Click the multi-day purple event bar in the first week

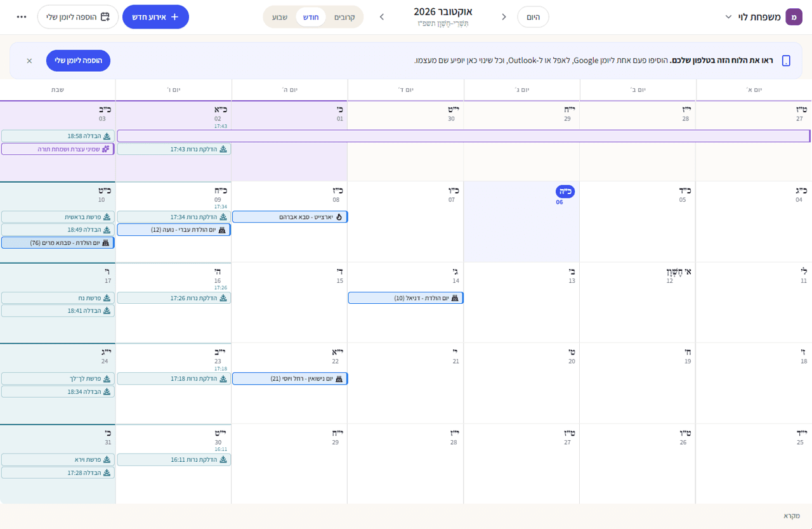464,136
